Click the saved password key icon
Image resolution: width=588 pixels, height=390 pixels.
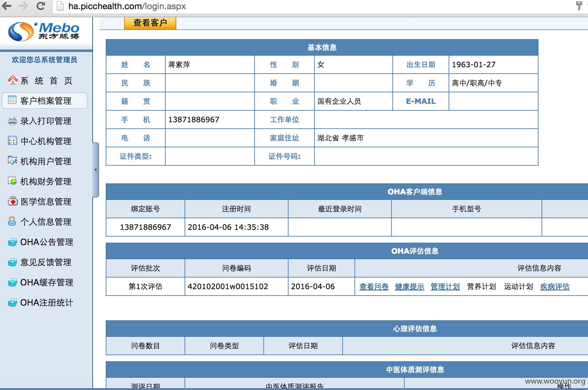pos(579,6)
